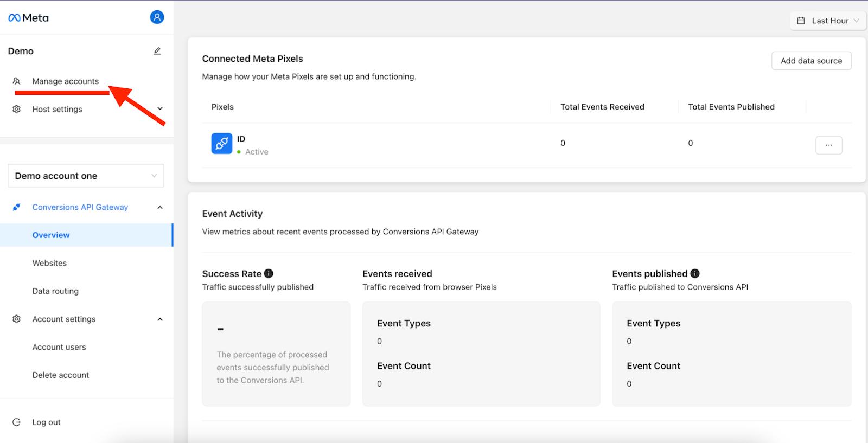Click the Events received heading
Screen dimensions: 868x443
(397, 274)
